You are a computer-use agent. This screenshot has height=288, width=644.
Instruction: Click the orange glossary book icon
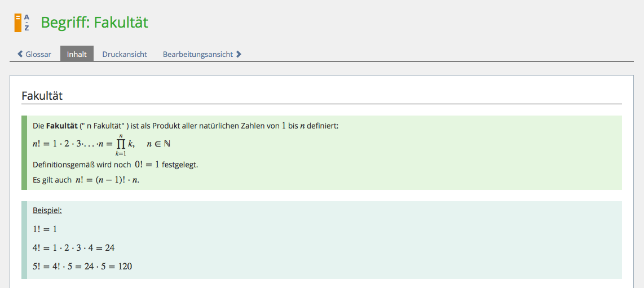18,23
